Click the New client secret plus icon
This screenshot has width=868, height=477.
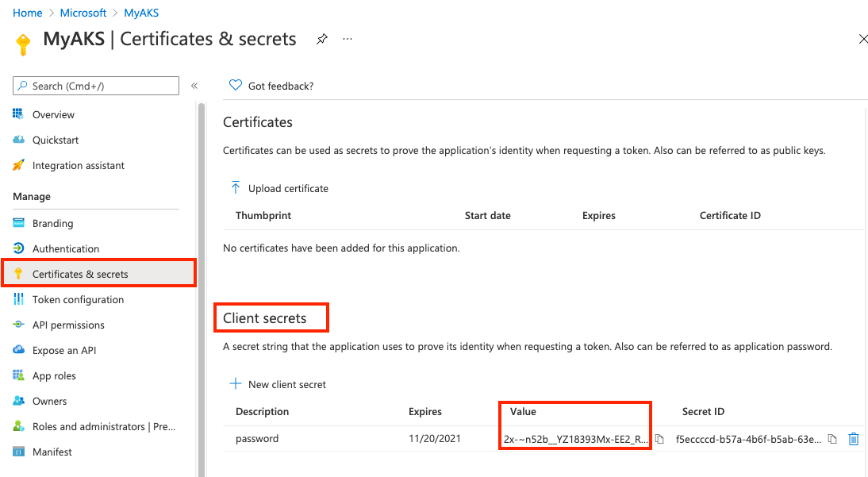tap(236, 384)
